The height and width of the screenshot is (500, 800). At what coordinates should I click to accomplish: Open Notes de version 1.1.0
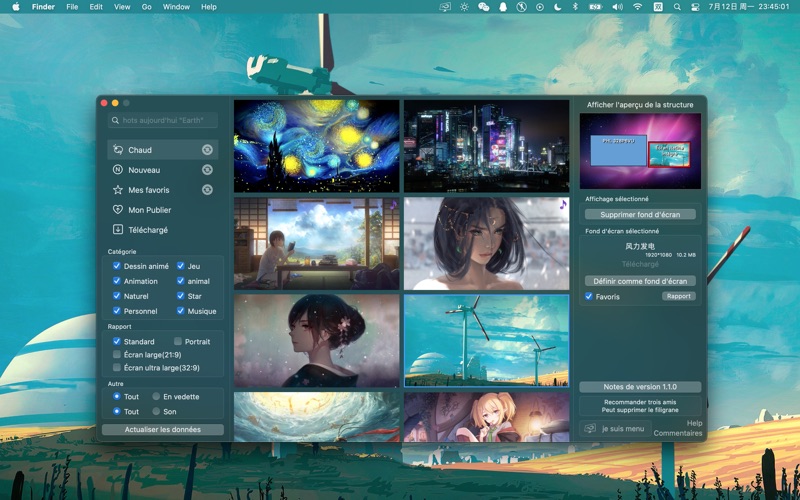640,387
